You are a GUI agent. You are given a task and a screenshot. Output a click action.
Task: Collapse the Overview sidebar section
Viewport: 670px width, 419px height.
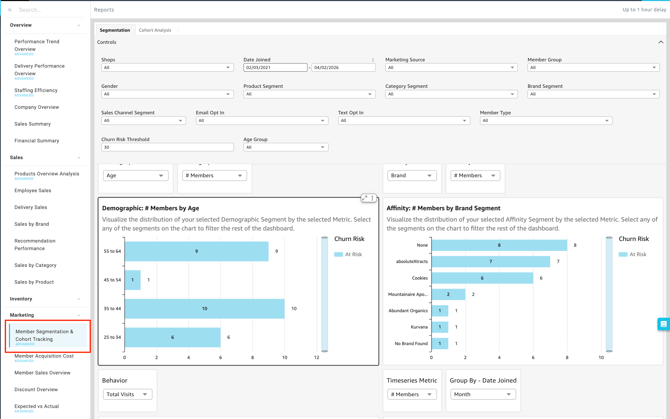point(79,25)
